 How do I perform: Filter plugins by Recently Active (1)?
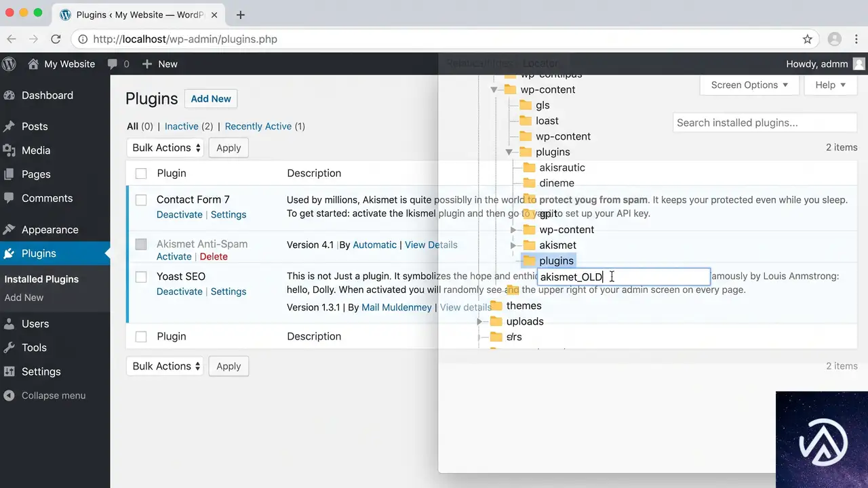(x=264, y=126)
